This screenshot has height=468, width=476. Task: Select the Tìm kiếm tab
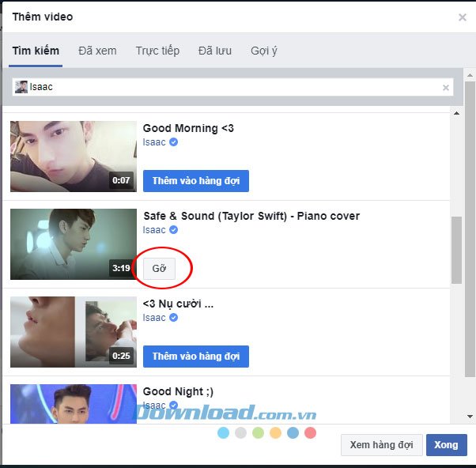tap(36, 51)
